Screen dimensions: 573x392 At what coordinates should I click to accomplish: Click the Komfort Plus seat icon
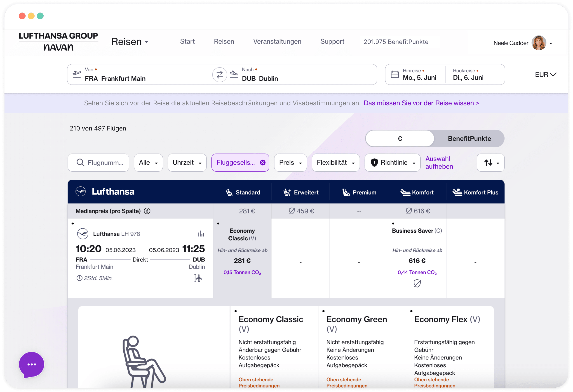(457, 192)
